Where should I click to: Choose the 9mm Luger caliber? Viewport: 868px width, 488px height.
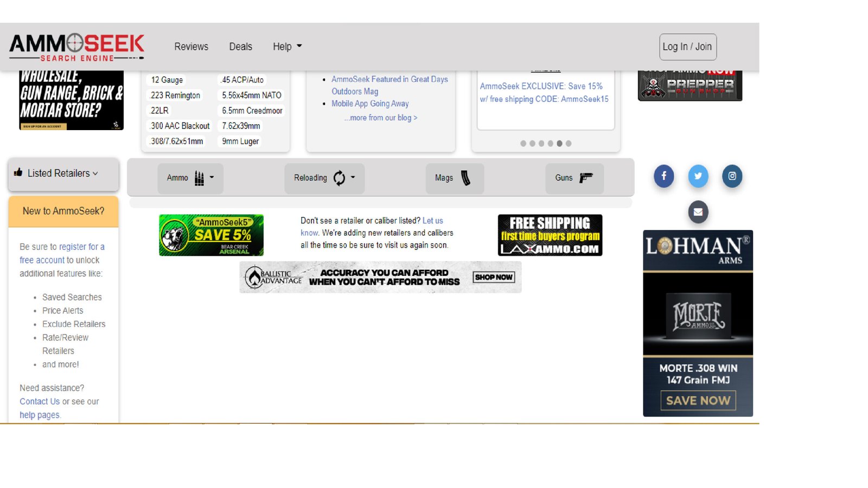coord(240,142)
